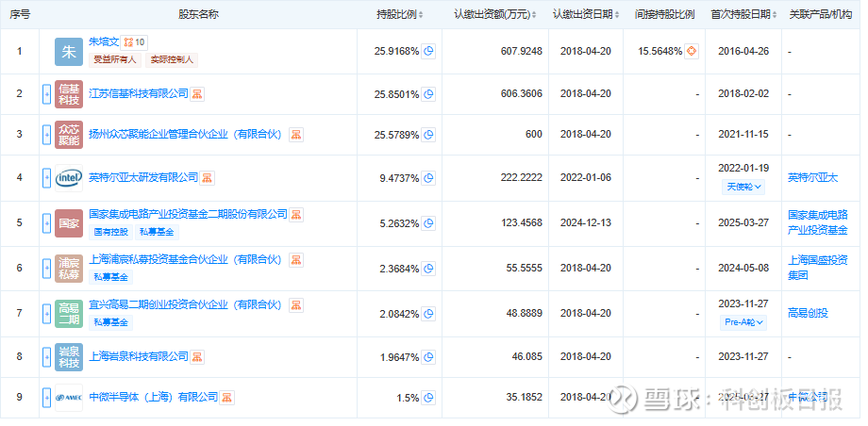Open pie chart for 2.0842% share
This screenshot has height=426, width=868.
coord(428,314)
